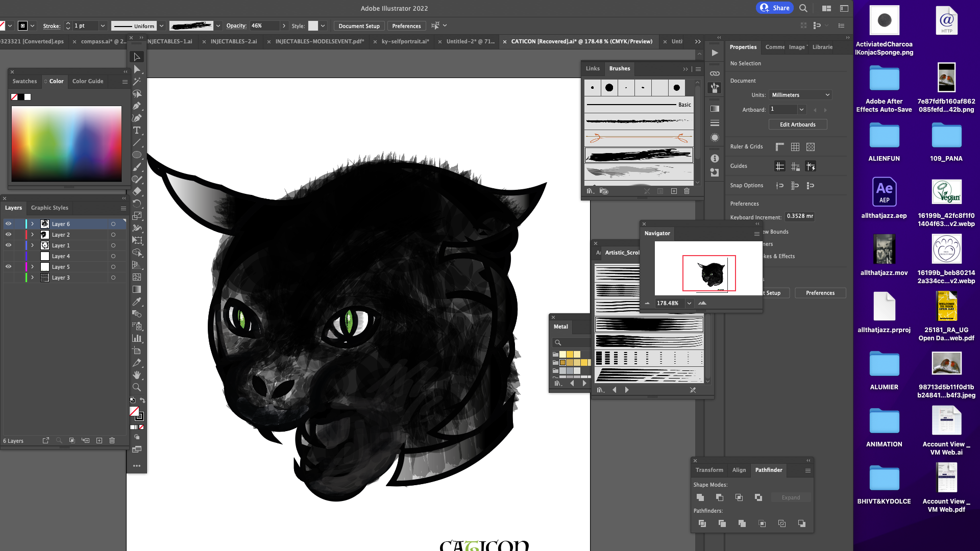Create new layer in Layers panel
The image size is (980, 551).
pyautogui.click(x=100, y=440)
